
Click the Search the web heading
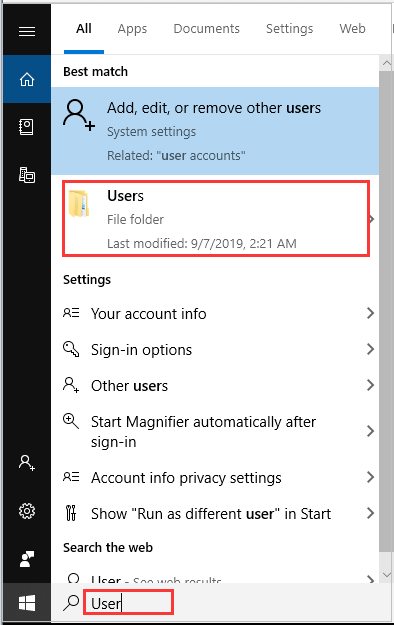[108, 547]
